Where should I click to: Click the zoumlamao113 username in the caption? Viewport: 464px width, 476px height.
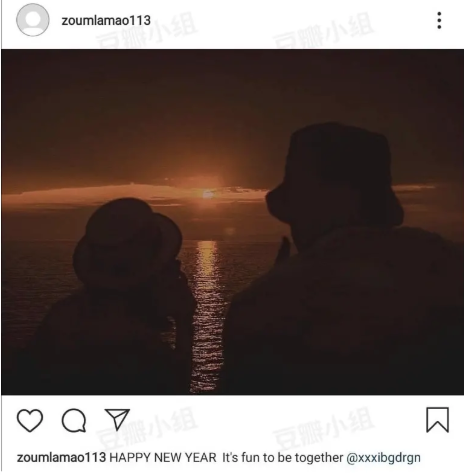tap(62, 457)
